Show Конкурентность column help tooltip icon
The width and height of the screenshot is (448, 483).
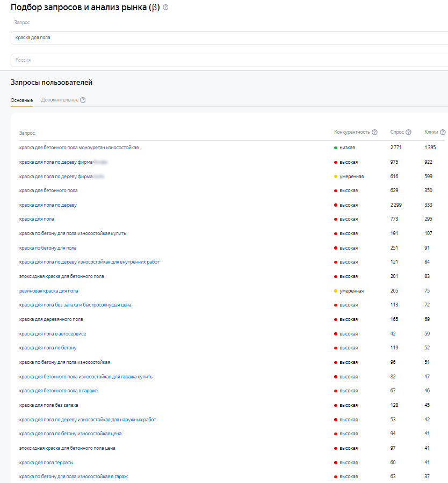pos(374,132)
